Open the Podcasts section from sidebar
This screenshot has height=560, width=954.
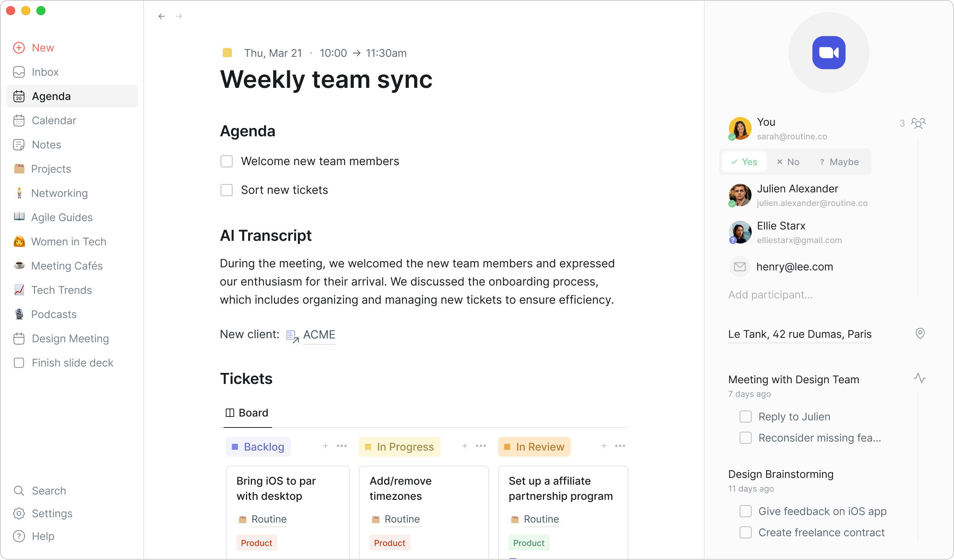point(54,314)
